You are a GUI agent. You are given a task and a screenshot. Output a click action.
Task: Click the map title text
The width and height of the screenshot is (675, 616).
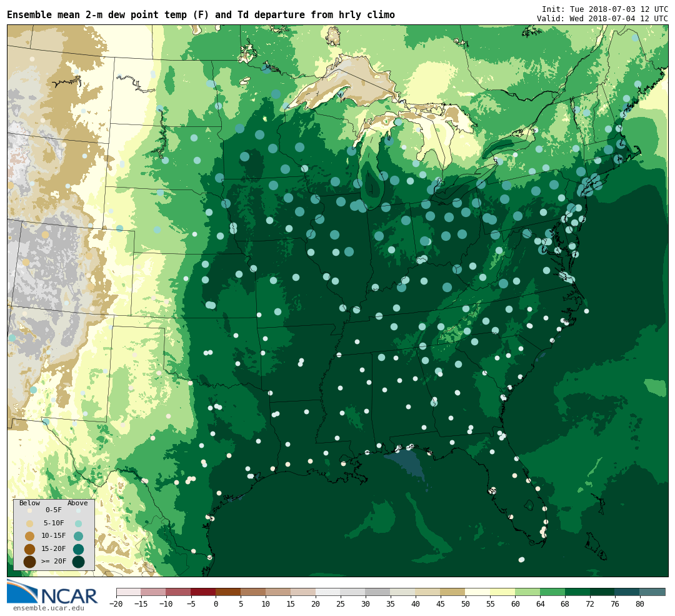(x=201, y=15)
